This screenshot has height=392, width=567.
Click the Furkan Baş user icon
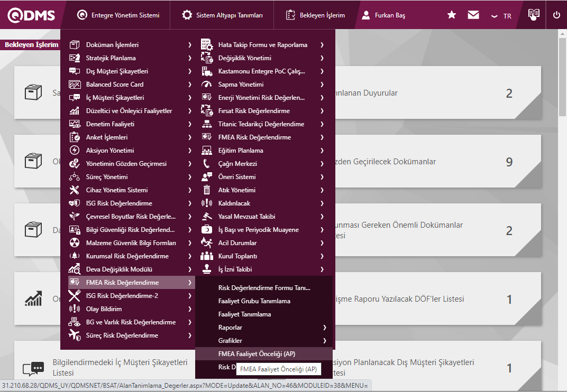(365, 15)
